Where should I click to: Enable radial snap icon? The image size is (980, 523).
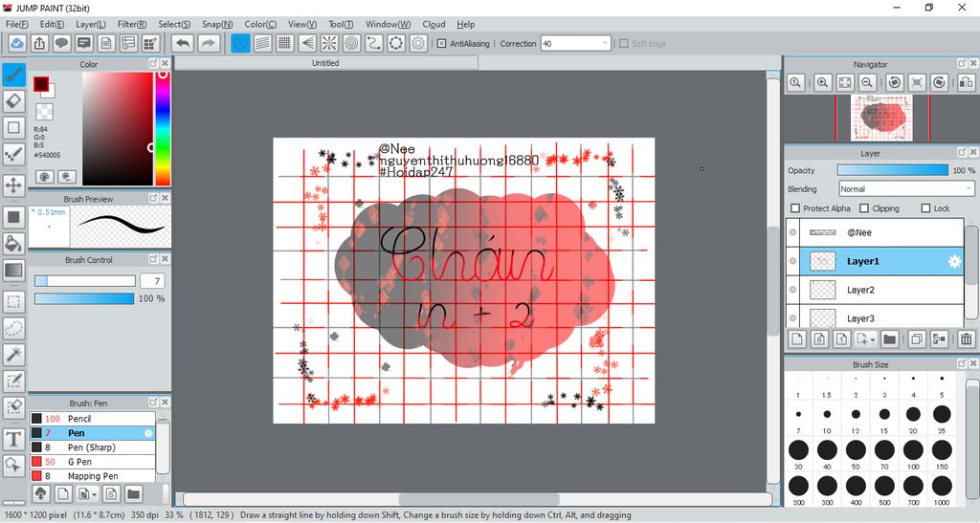click(329, 43)
